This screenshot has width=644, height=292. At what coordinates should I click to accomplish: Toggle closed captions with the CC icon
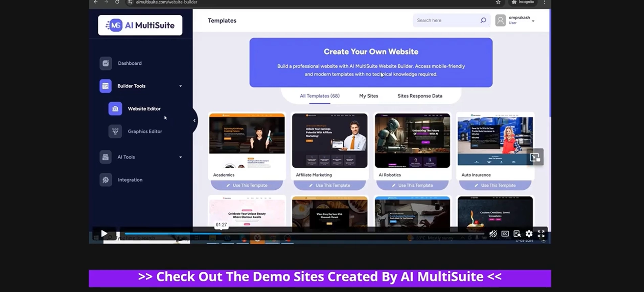coord(505,234)
